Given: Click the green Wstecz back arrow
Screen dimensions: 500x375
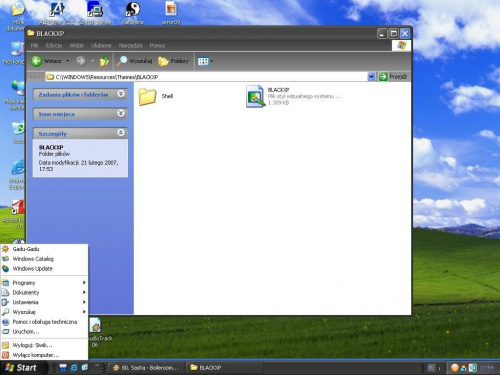Looking at the screenshot, I should 37,61.
